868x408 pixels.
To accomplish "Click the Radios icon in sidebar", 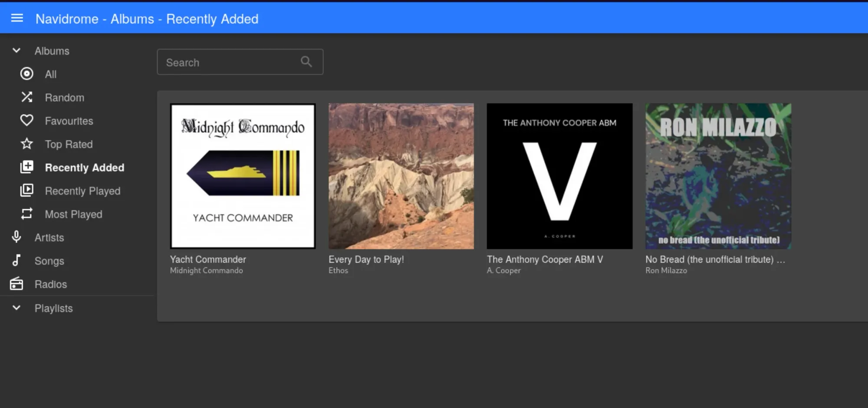I will pyautogui.click(x=16, y=284).
